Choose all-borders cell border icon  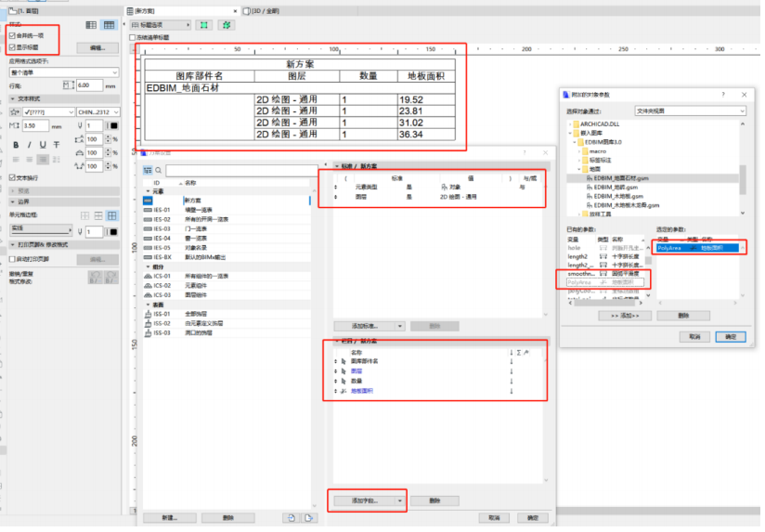pos(112,215)
